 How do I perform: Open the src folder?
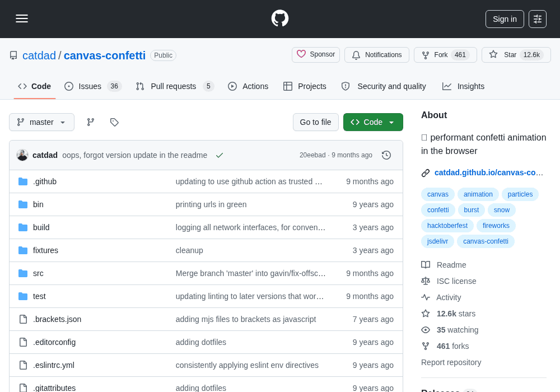click(38, 273)
